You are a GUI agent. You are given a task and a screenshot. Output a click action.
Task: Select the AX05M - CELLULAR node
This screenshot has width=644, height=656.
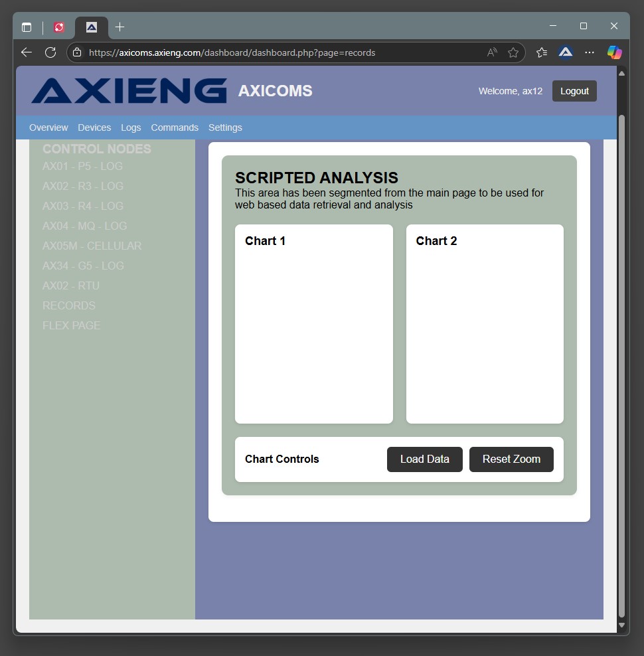click(x=92, y=246)
